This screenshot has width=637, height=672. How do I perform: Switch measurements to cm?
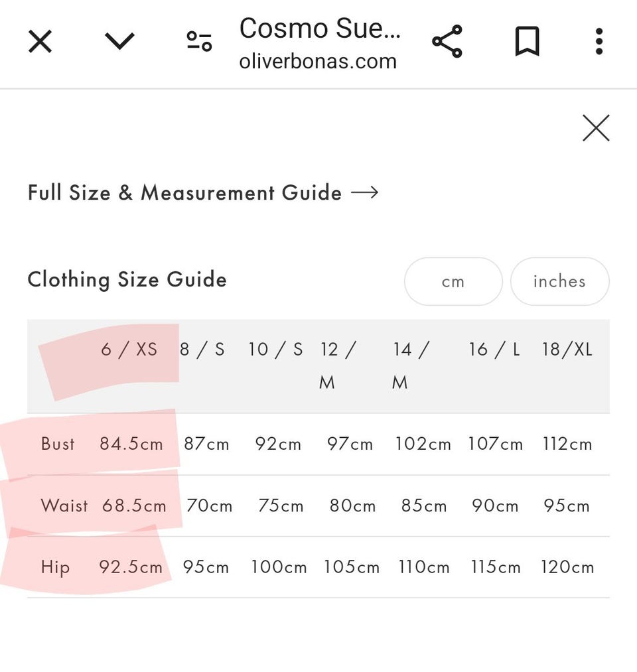click(453, 281)
